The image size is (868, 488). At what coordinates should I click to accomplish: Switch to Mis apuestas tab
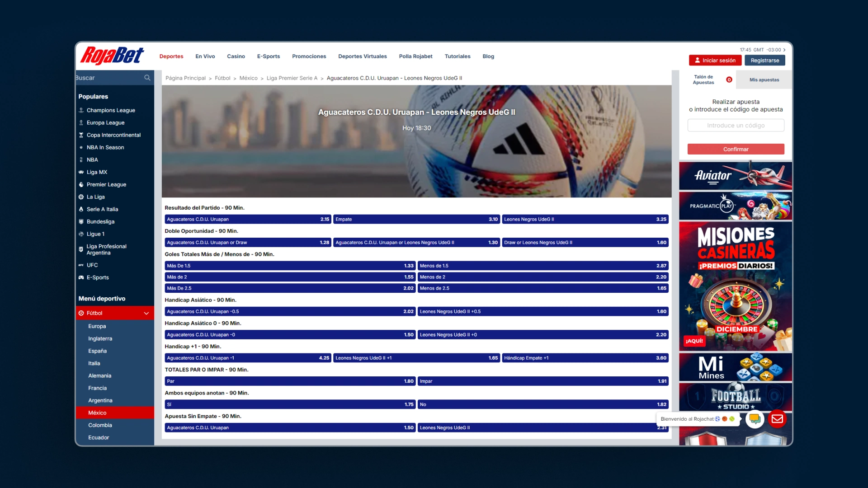pyautogui.click(x=764, y=80)
